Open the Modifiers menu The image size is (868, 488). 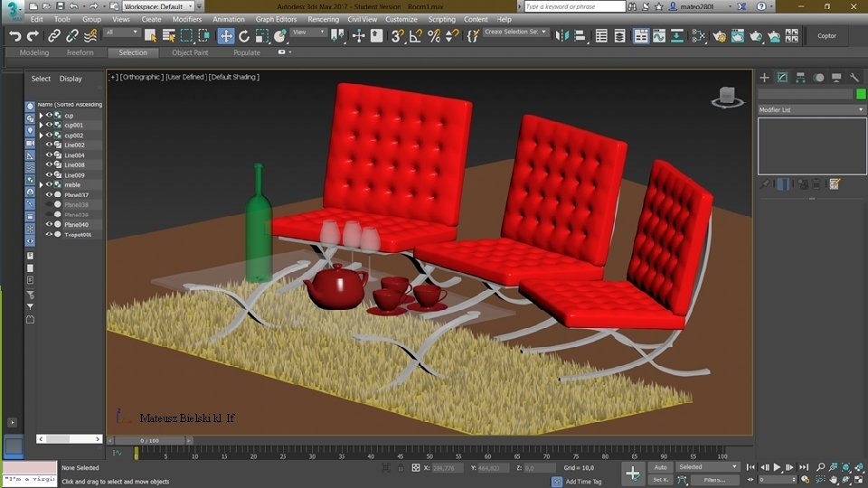tap(187, 19)
